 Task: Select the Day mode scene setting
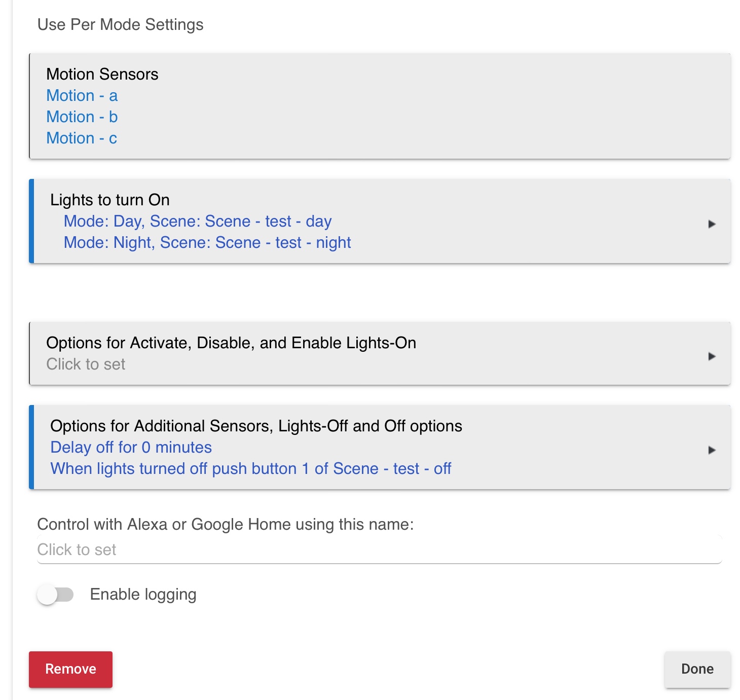click(x=197, y=222)
